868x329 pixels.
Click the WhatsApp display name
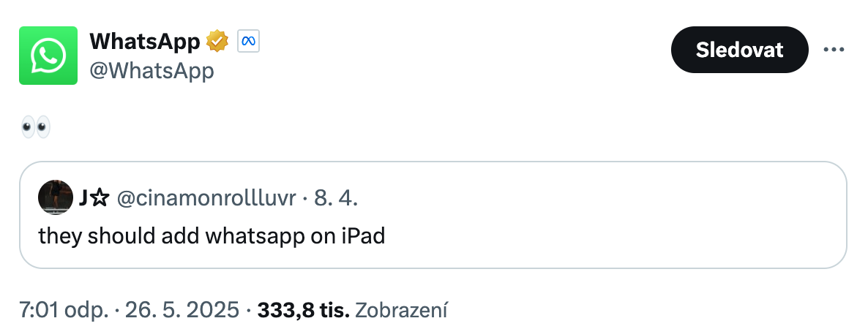(145, 42)
